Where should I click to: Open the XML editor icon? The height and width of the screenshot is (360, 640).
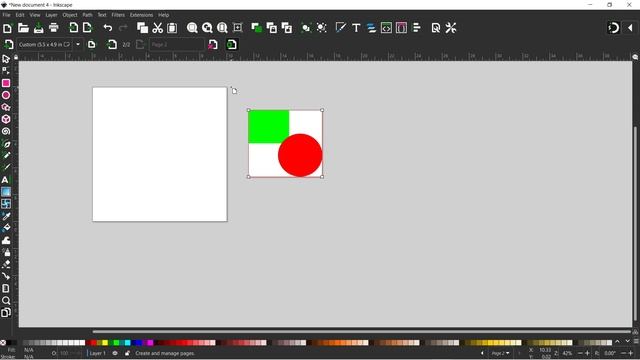386,28
